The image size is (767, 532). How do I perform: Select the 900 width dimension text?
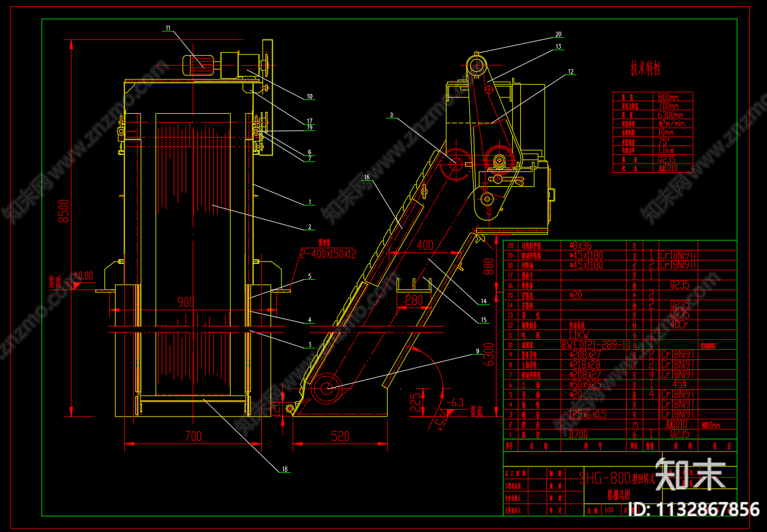tap(186, 302)
